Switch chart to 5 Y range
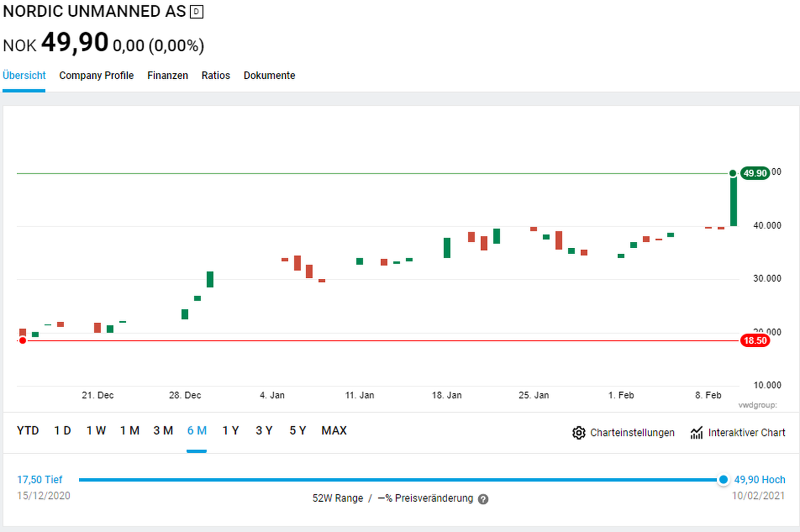Screen dimensions: 800x532 (298, 431)
